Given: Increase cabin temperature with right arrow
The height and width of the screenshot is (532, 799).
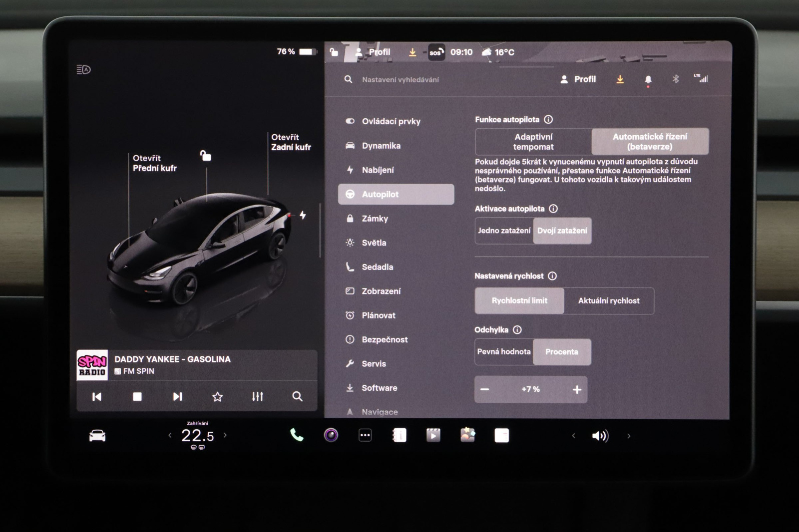Looking at the screenshot, I should (x=225, y=435).
